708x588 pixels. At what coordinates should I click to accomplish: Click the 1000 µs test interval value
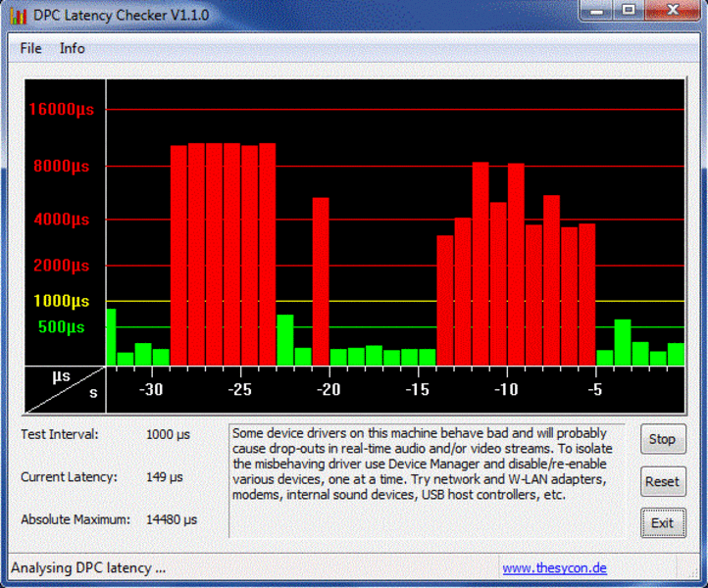click(168, 434)
